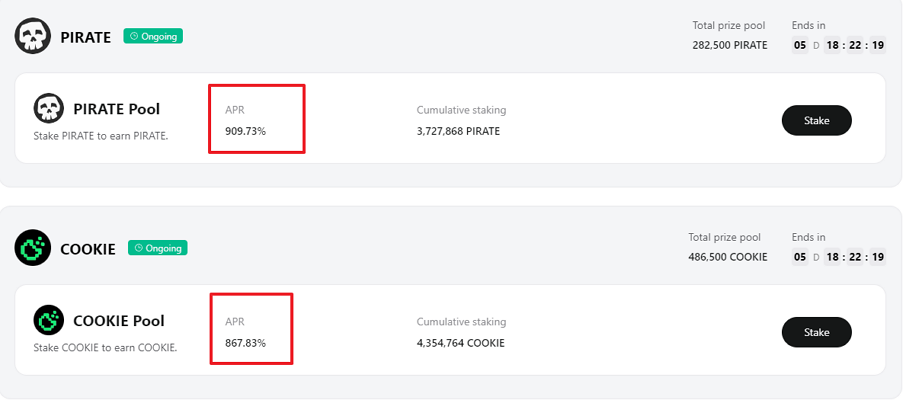This screenshot has width=903, height=400.
Task: Click the 486,500 COOKIE total prize pool
Action: [x=728, y=257]
